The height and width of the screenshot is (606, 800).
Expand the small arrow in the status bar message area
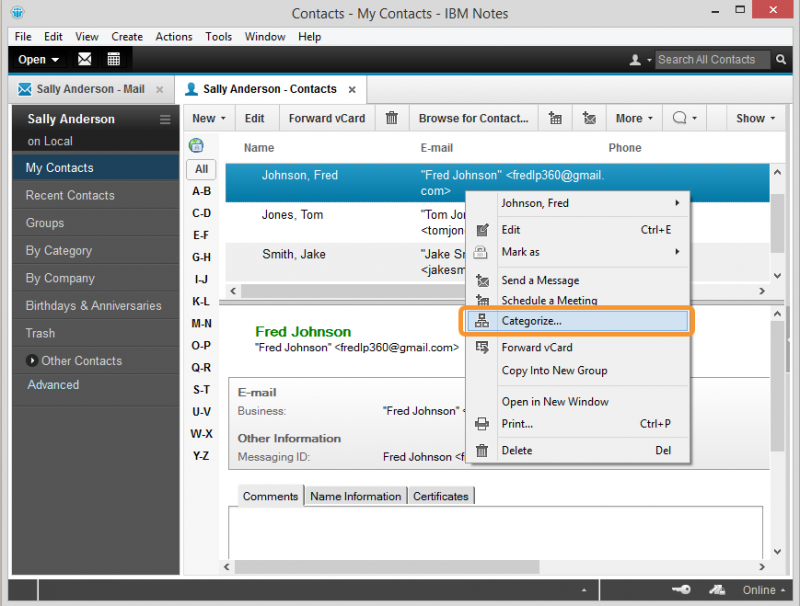coord(584,590)
